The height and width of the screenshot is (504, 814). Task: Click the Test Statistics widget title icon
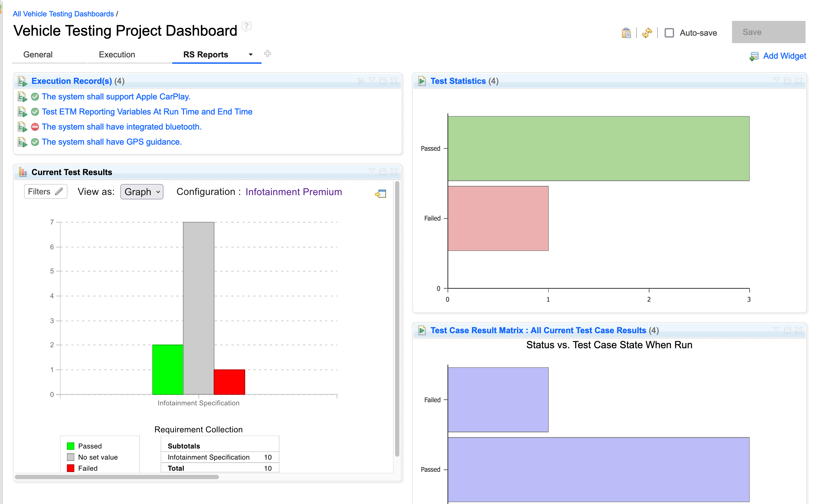click(x=422, y=81)
